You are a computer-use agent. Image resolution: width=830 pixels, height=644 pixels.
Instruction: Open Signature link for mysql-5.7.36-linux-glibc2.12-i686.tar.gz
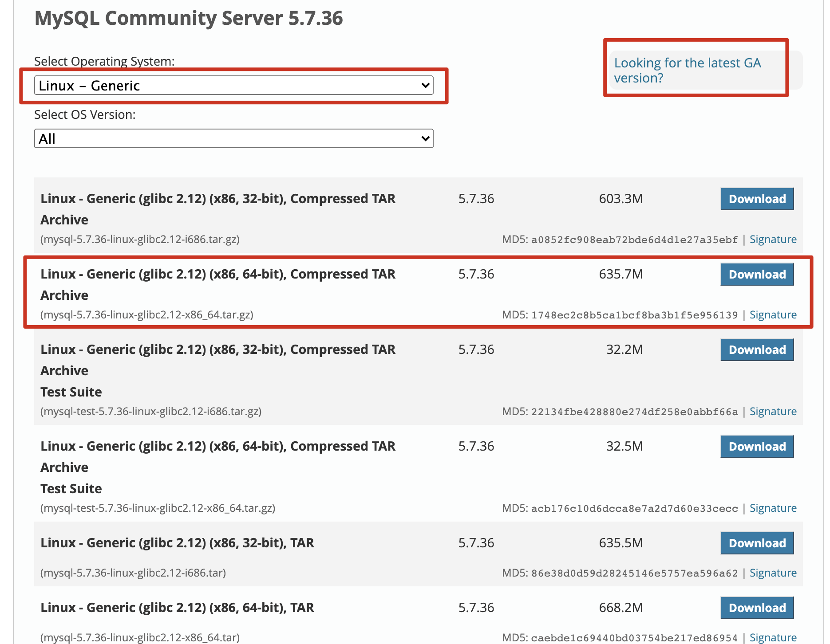coord(773,240)
